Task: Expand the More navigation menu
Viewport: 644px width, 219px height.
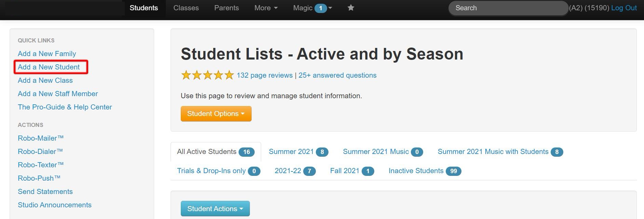Action: pos(266,8)
